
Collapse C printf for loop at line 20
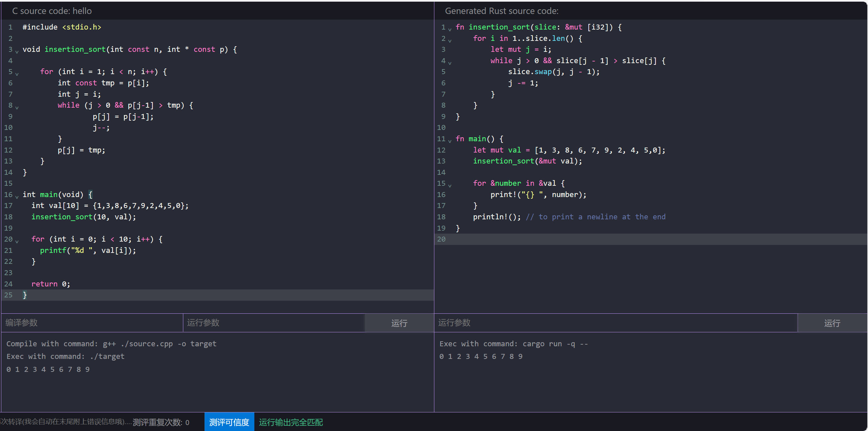click(17, 241)
